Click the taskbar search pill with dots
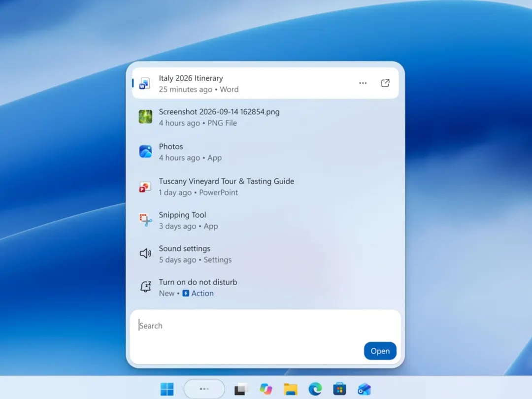 pyautogui.click(x=204, y=389)
